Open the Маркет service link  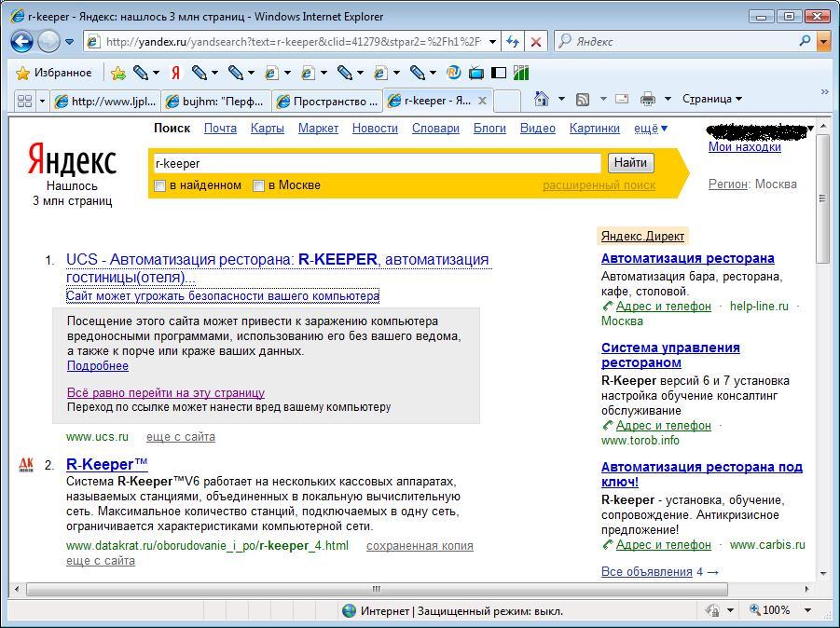point(318,128)
